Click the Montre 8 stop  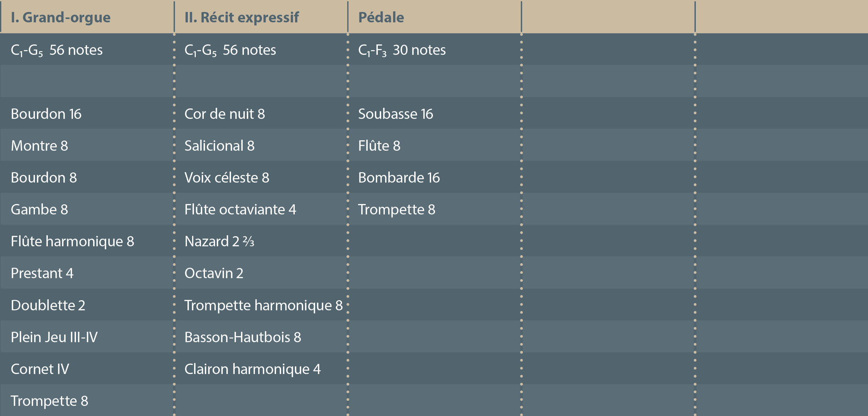[40, 146]
